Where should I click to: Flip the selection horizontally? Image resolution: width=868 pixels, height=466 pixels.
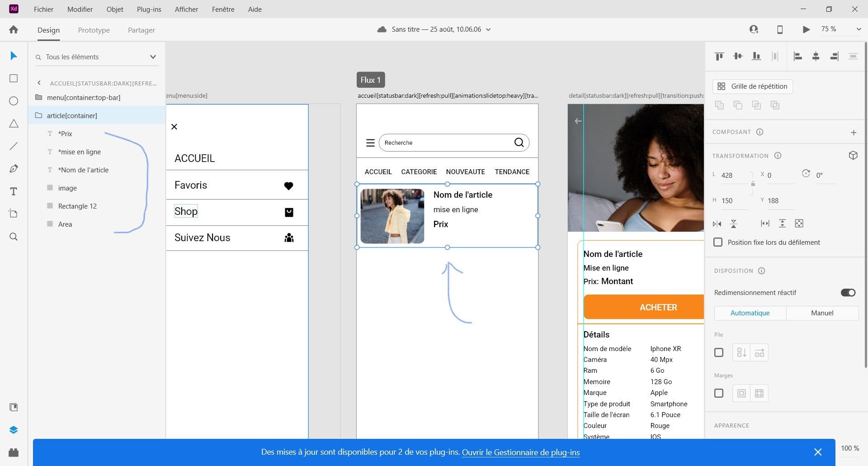click(x=717, y=223)
